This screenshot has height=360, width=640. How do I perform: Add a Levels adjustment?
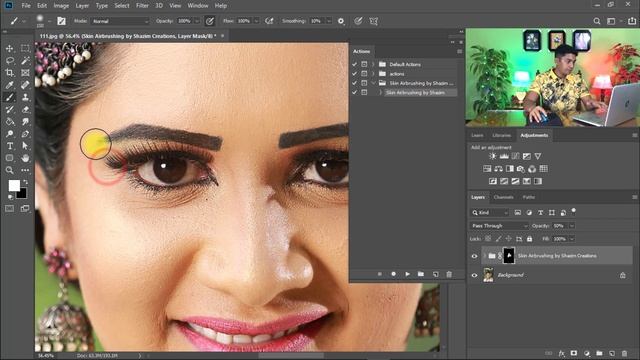[504, 156]
